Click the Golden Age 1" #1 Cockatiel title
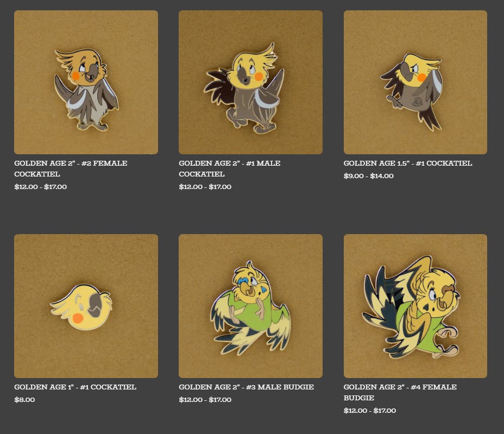 coord(75,387)
